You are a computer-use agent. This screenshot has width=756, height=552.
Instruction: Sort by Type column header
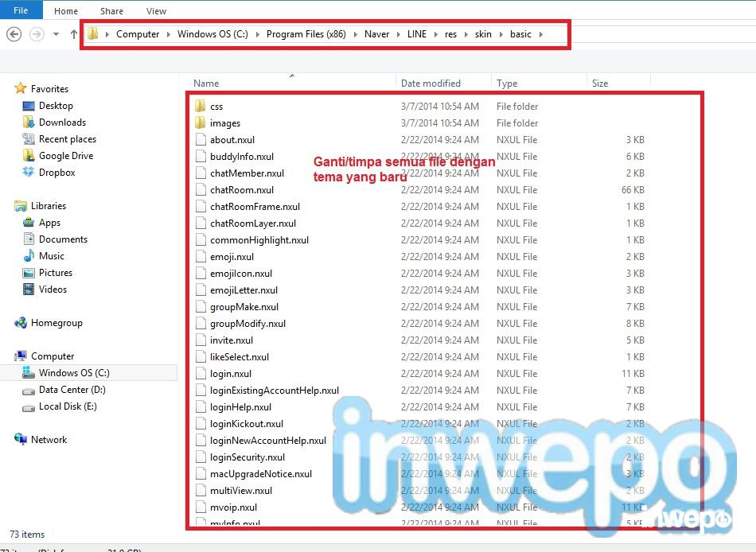507,84
